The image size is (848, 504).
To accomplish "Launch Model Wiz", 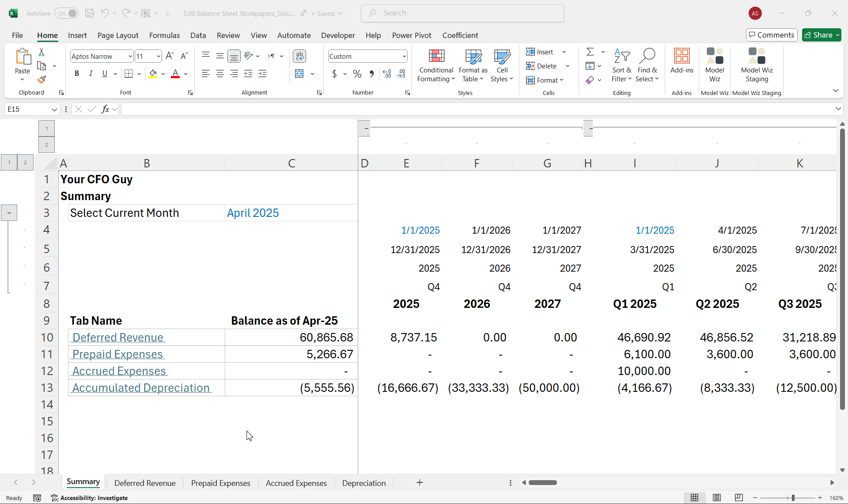I will [x=715, y=65].
